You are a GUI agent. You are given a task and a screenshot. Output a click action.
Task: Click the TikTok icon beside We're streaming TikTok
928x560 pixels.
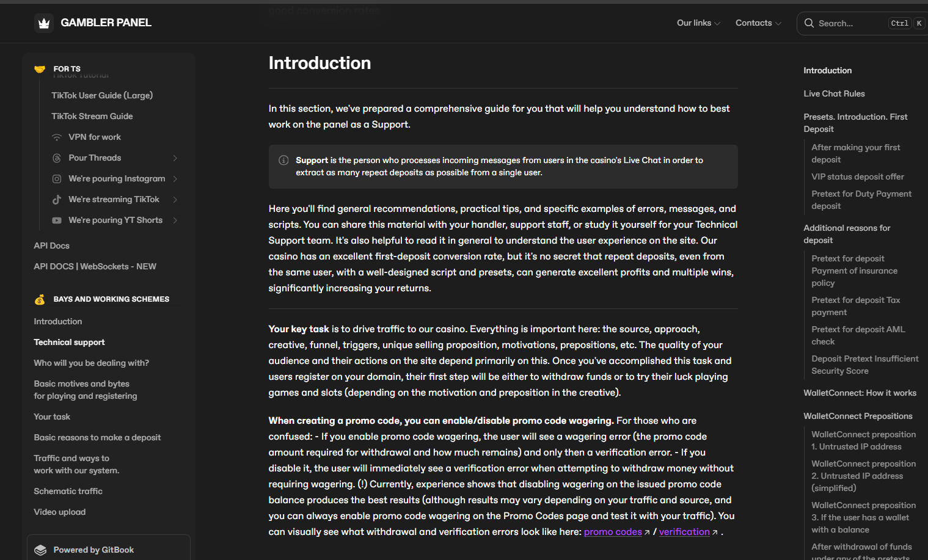(56, 199)
